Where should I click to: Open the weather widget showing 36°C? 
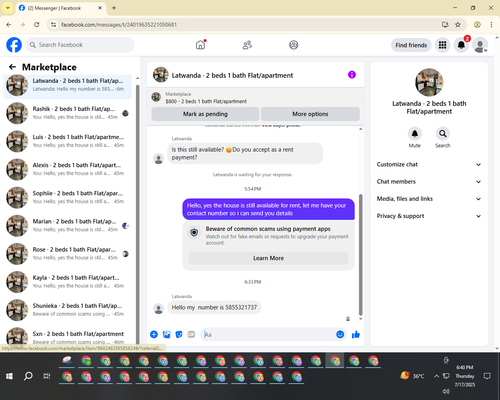coord(412,376)
